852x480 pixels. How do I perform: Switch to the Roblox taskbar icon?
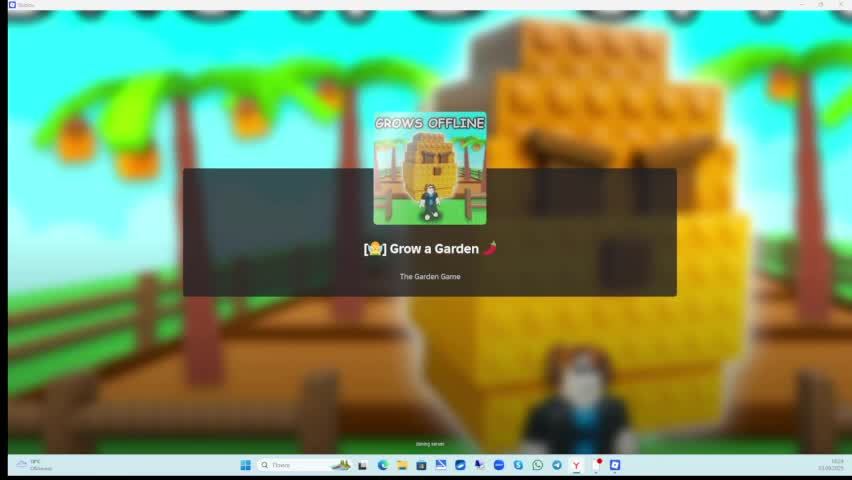pos(615,465)
